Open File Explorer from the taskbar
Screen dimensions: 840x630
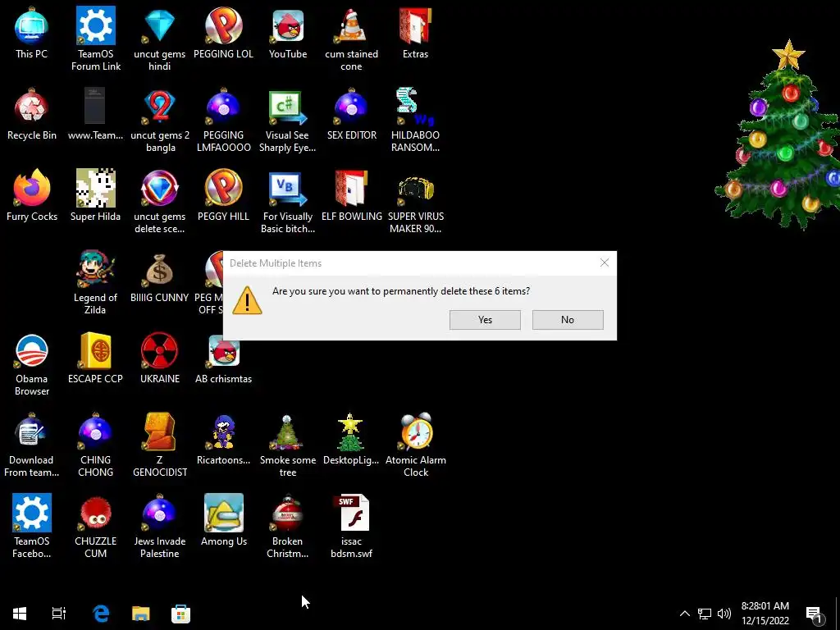click(x=141, y=614)
